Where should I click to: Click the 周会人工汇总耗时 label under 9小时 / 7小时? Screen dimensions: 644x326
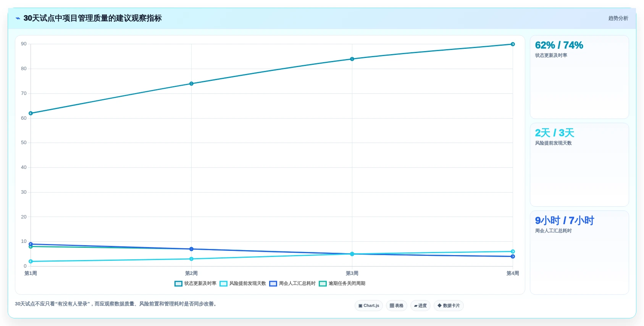click(x=554, y=231)
